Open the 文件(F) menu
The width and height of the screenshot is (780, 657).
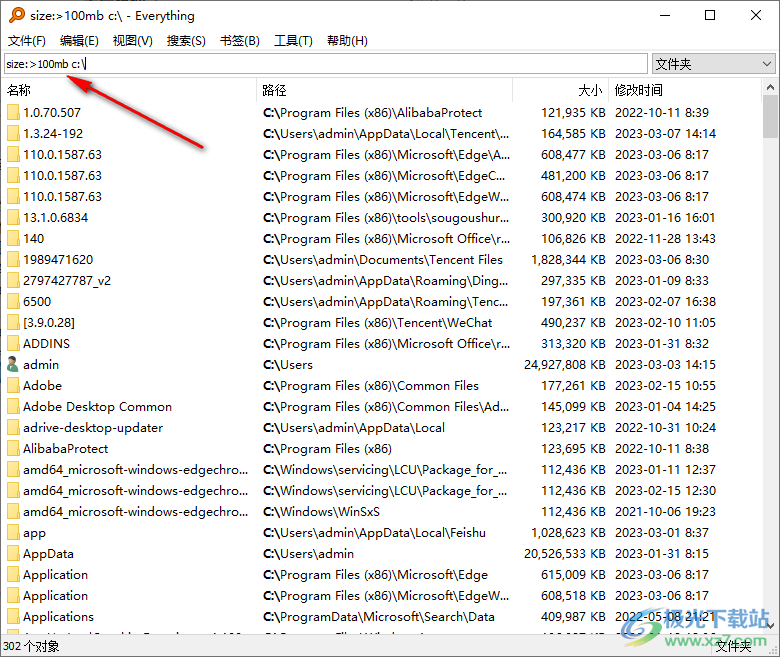click(x=26, y=41)
